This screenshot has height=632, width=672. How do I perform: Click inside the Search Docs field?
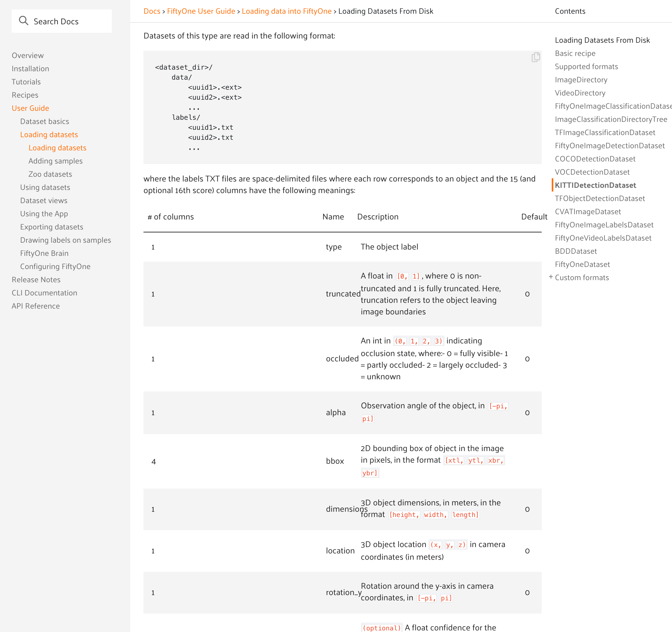tap(68, 21)
